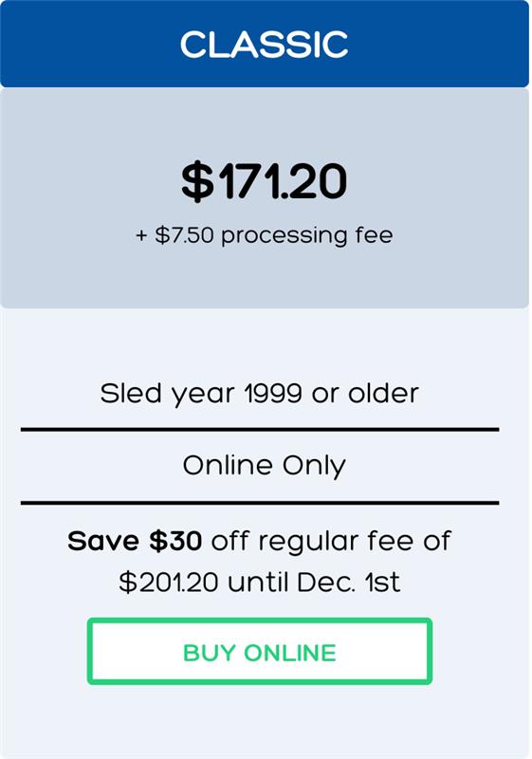
Task: Click the words off regular fee of
Action: pyautogui.click(x=331, y=541)
